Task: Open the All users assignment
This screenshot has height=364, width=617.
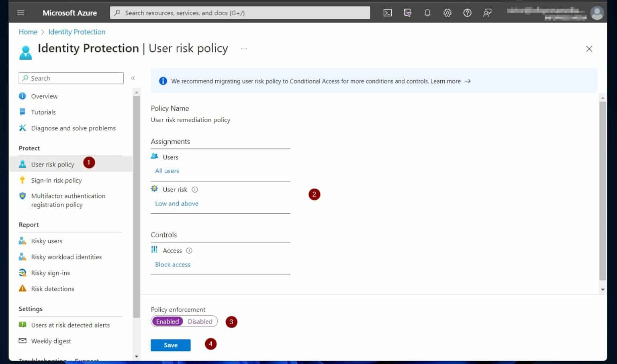Action: [167, 171]
